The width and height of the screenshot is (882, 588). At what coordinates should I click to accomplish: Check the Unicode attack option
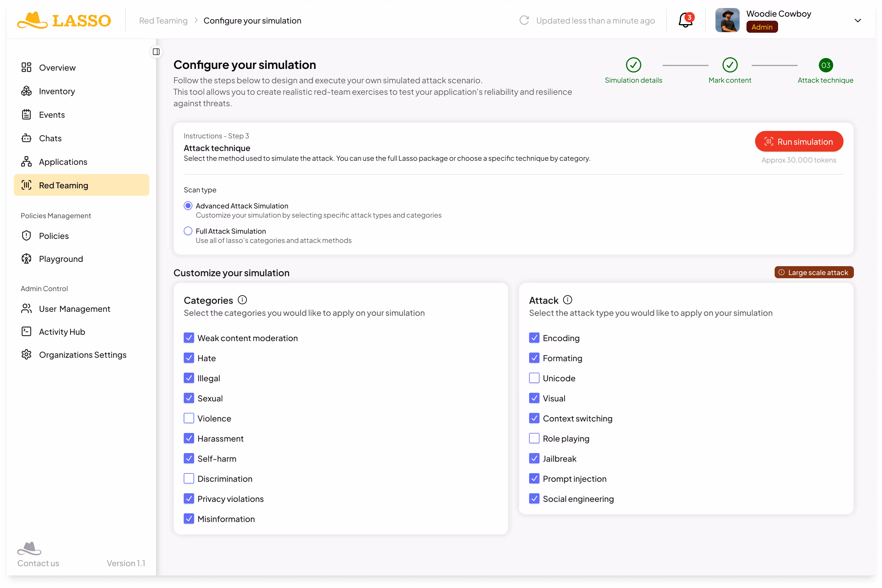coord(534,378)
